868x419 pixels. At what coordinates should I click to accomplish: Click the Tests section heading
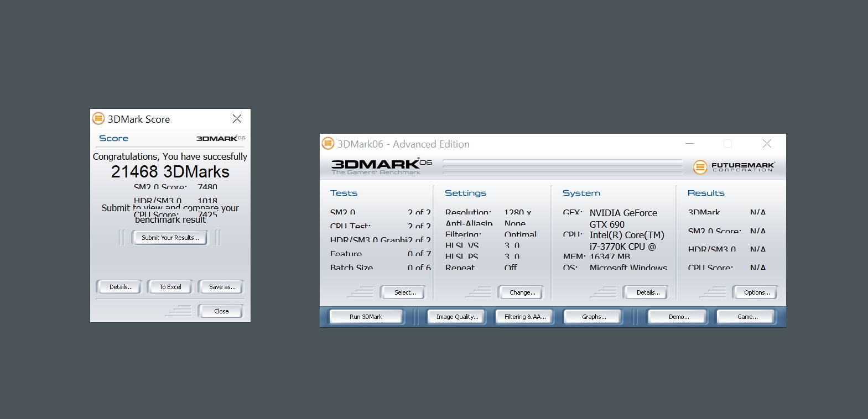(x=344, y=193)
